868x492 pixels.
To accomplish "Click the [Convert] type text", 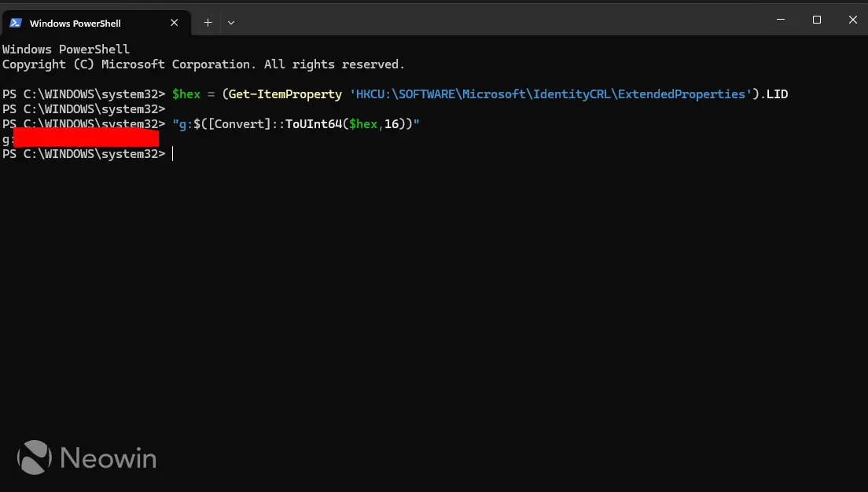I will tap(239, 124).
